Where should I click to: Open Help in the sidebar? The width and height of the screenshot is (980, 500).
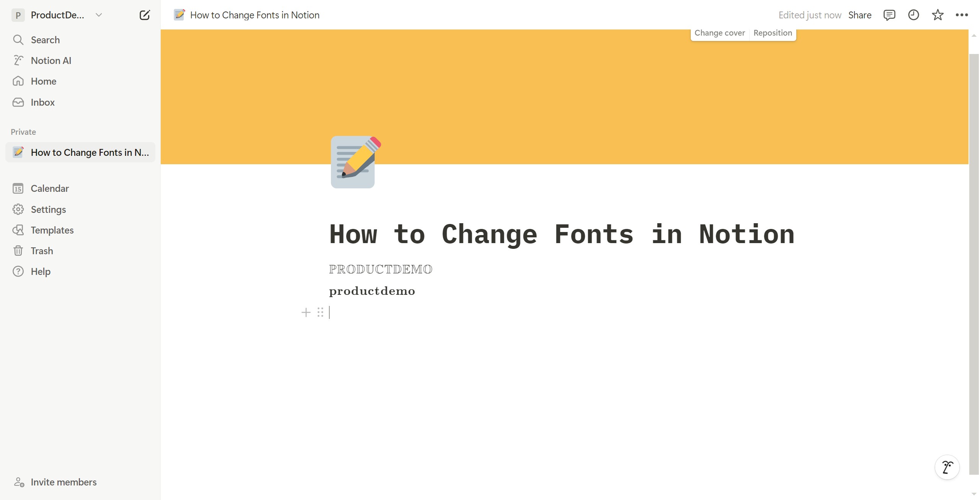[80, 271]
